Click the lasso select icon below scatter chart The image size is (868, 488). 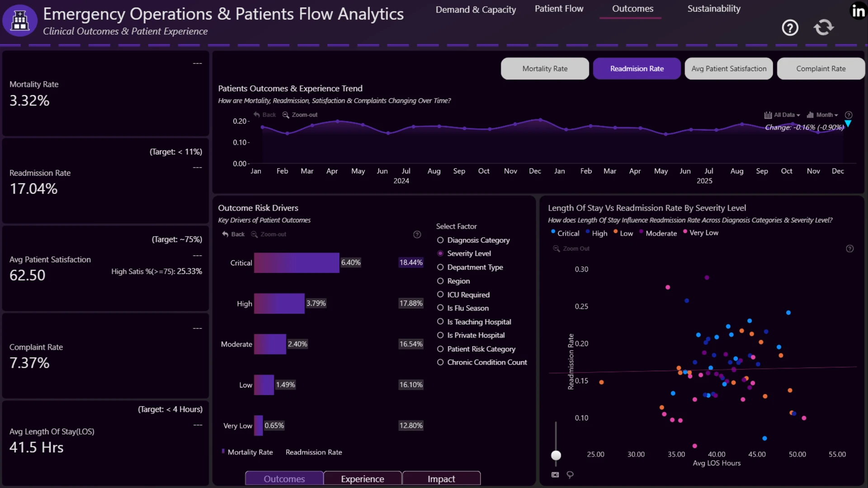(x=570, y=474)
